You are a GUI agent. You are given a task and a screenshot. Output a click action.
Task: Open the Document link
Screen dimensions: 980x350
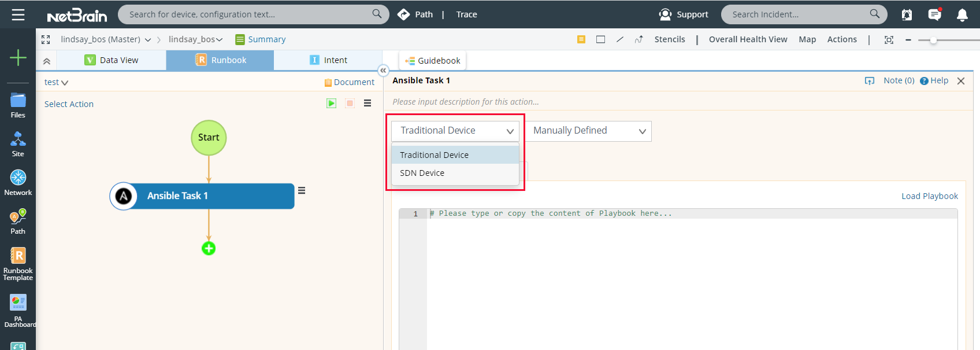(350, 82)
